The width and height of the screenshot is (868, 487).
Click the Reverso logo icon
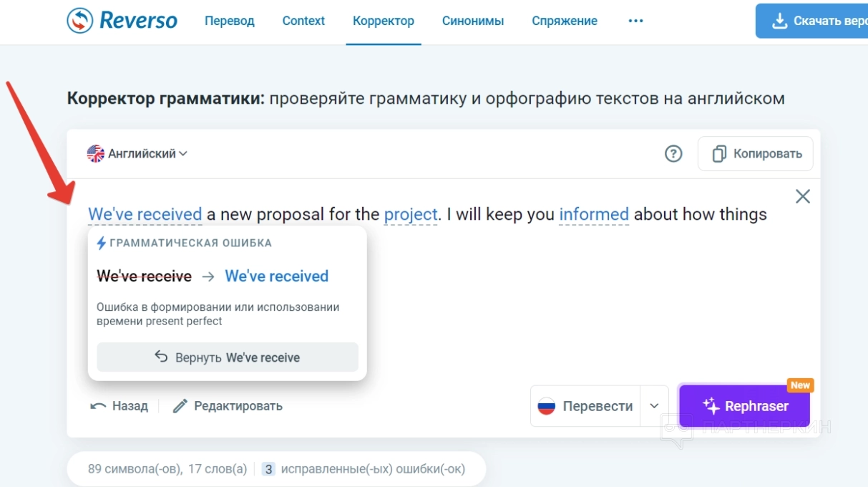(79, 21)
